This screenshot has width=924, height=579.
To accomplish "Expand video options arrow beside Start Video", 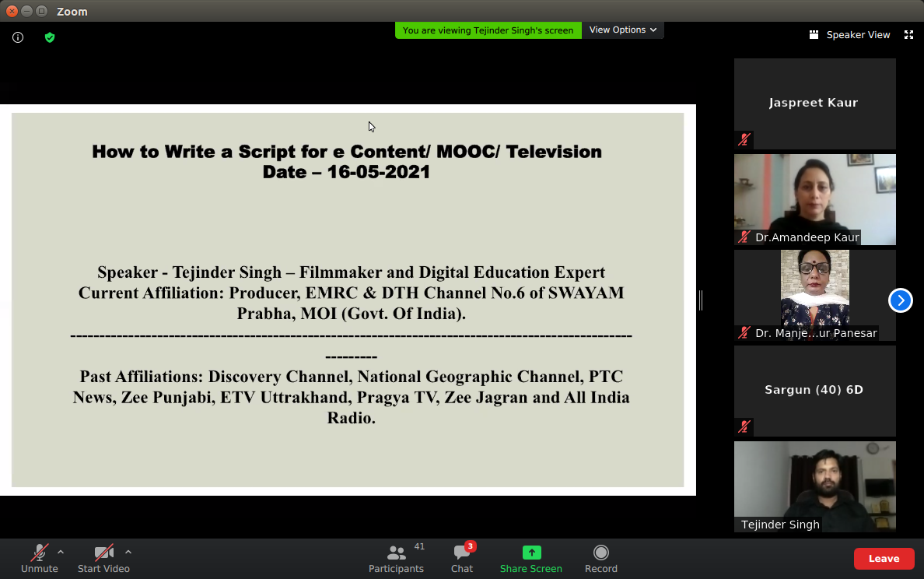I will pyautogui.click(x=128, y=553).
